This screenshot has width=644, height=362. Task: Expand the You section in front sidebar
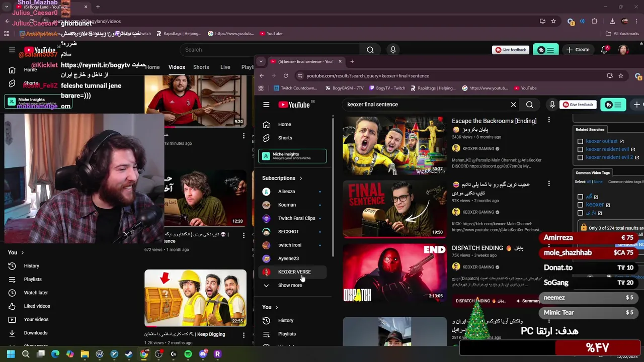pyautogui.click(x=270, y=307)
